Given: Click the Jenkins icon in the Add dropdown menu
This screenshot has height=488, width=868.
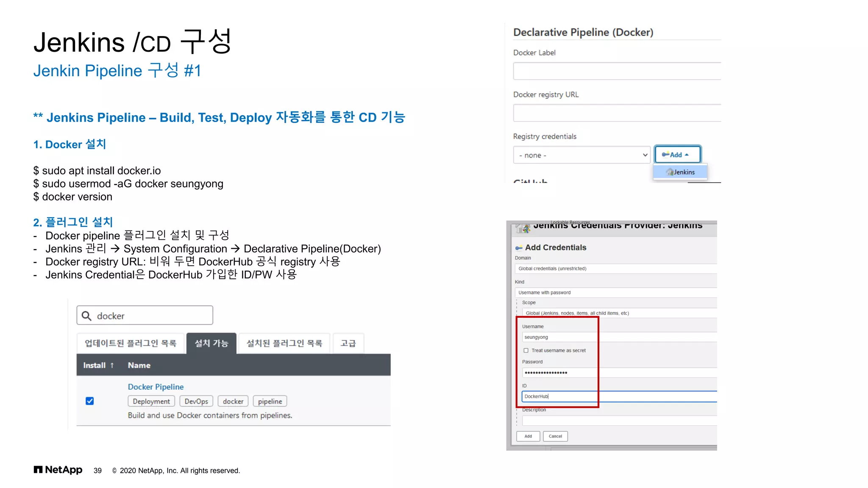Looking at the screenshot, I should 670,172.
